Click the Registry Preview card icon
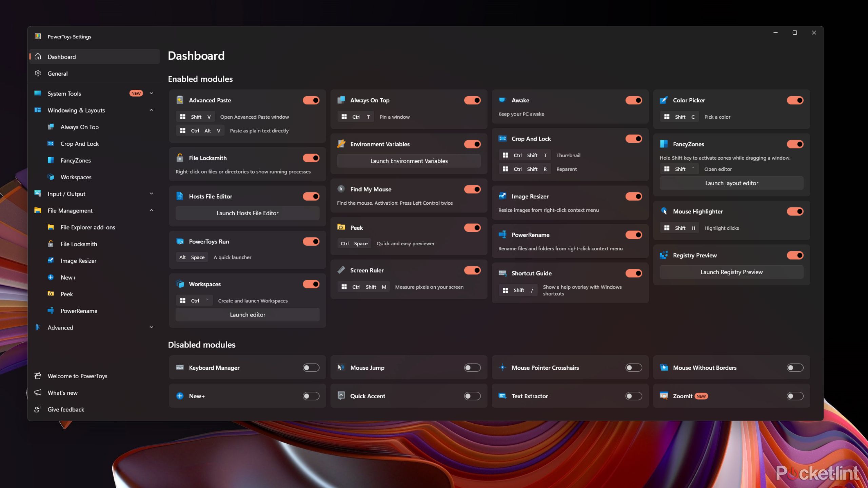The height and width of the screenshot is (488, 868). tap(664, 255)
